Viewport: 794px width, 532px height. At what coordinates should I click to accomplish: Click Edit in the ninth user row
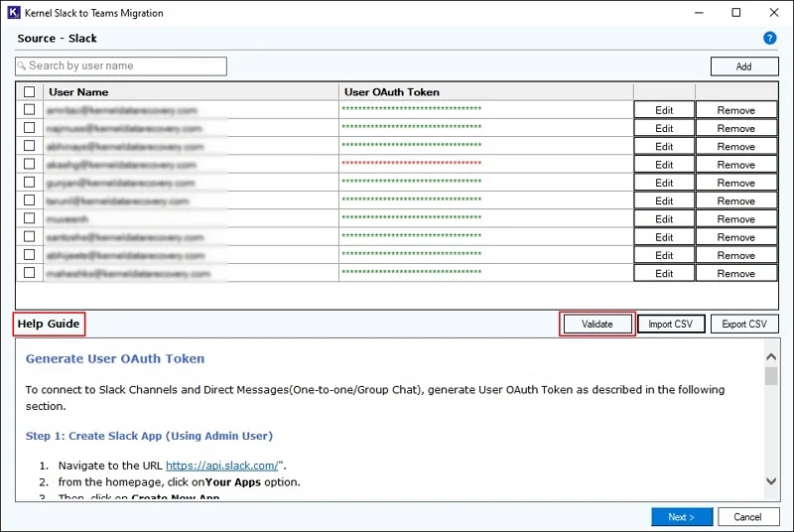pyautogui.click(x=664, y=256)
